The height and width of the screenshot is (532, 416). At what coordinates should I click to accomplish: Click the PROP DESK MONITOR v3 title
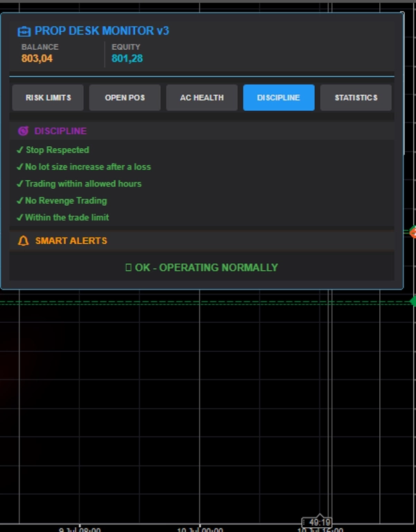point(102,31)
